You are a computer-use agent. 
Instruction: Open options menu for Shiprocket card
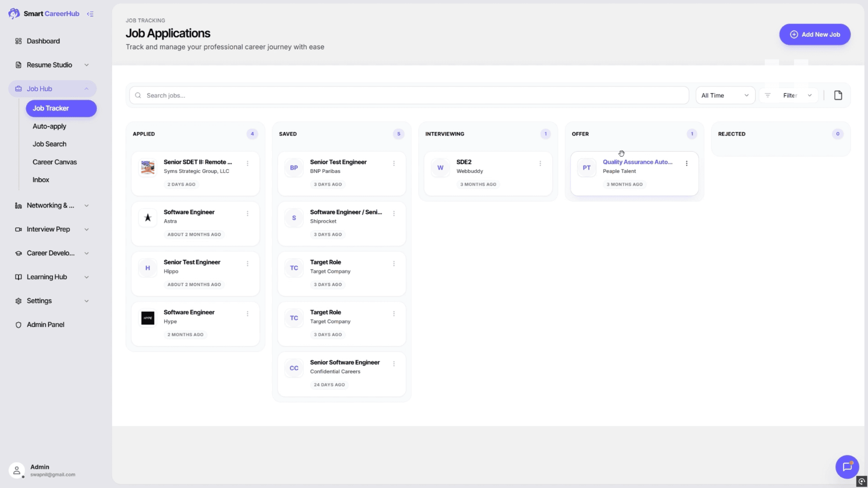[394, 214]
